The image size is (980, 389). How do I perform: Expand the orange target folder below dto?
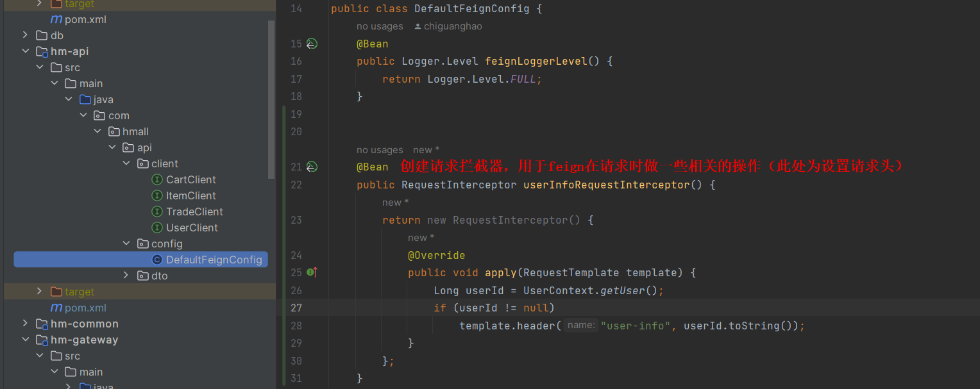(40, 292)
